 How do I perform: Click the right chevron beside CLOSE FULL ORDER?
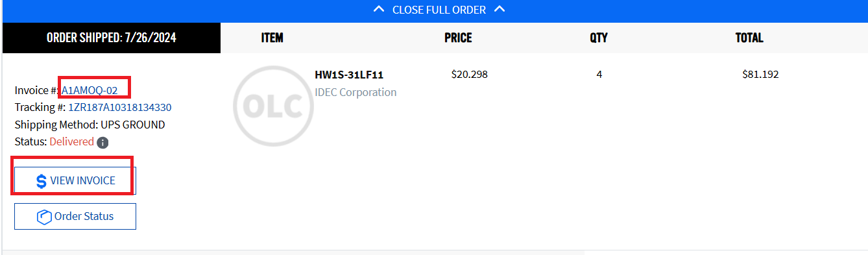[499, 10]
